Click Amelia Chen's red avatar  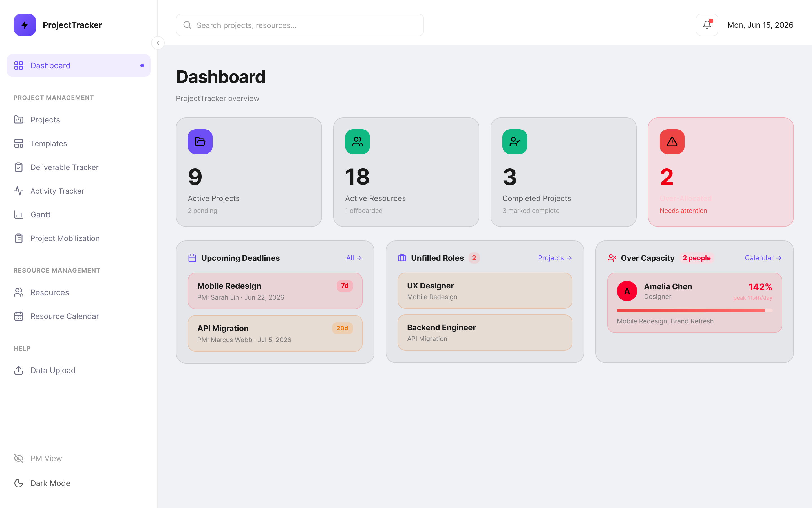click(x=627, y=291)
